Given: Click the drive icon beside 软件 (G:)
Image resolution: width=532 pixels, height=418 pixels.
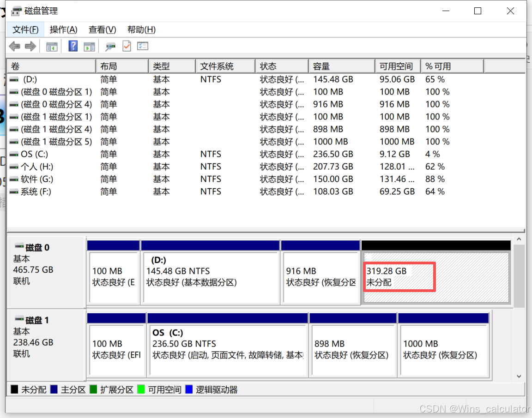Looking at the screenshot, I should click(14, 179).
